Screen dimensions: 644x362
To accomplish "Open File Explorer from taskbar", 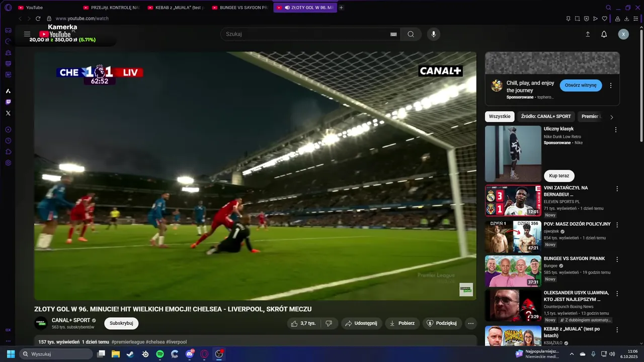I will [x=116, y=354].
